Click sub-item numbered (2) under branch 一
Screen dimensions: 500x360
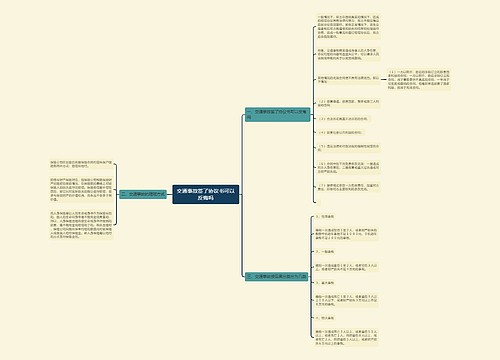tap(348, 103)
